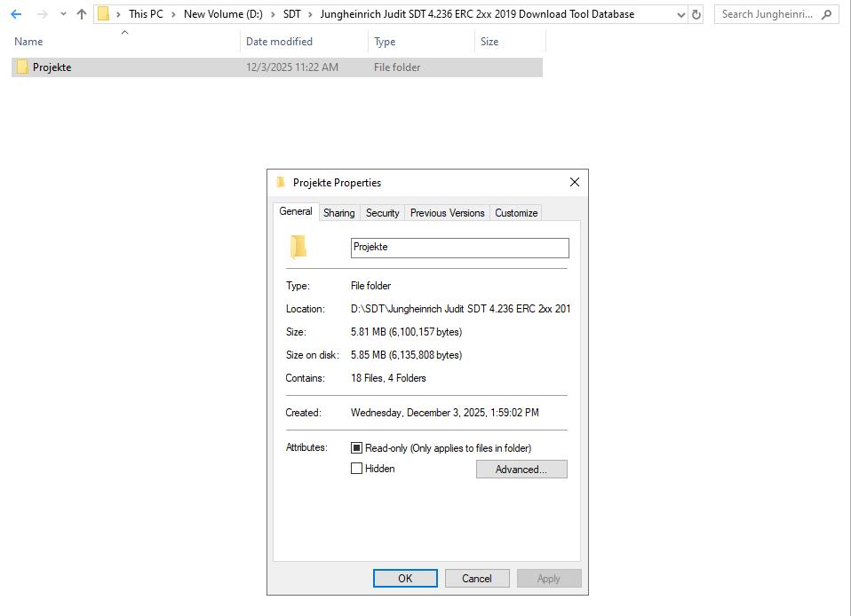Image resolution: width=851 pixels, height=616 pixels.
Task: Select the Jungheinrich Judit SDT breadcrumb segment
Action: 477,14
